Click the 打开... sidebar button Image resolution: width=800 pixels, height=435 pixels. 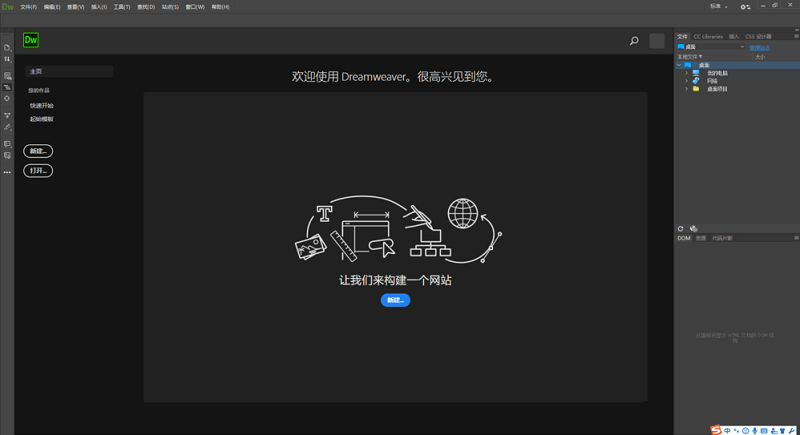[38, 170]
